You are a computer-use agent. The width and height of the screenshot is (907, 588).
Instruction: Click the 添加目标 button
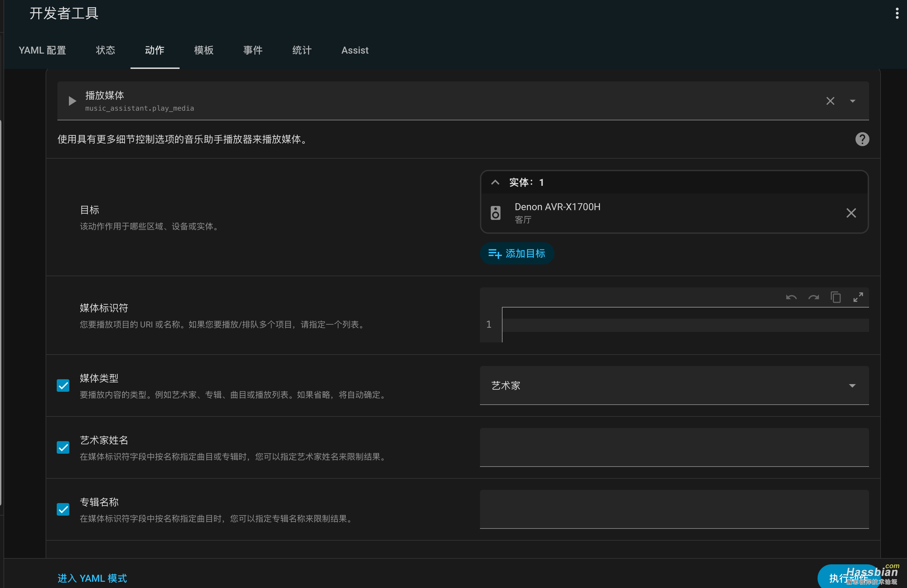pyautogui.click(x=516, y=253)
